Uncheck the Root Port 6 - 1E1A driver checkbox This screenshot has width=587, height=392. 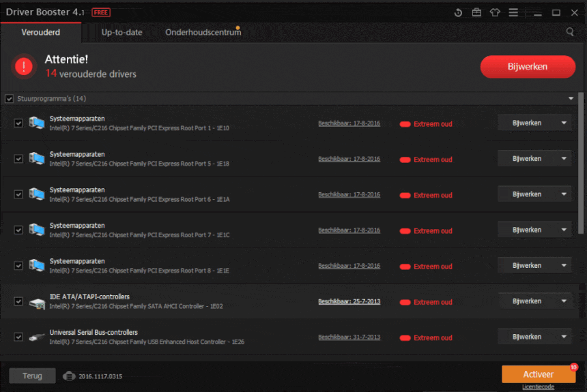(18, 194)
